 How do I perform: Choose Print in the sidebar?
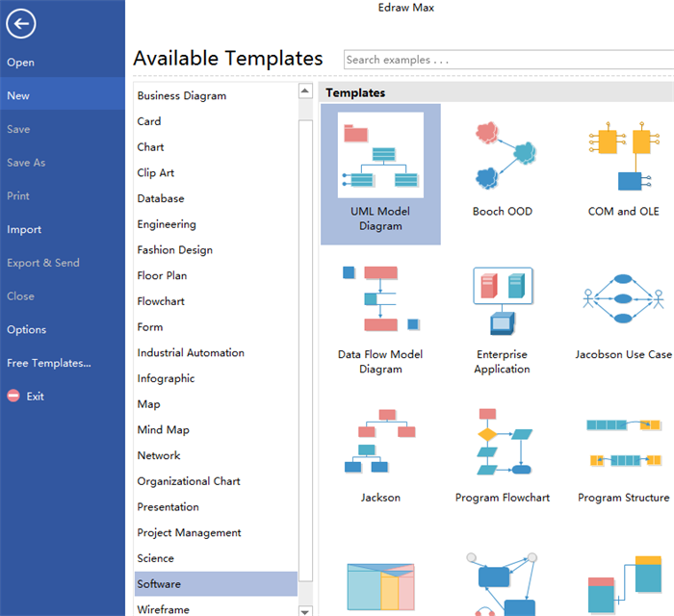18,196
